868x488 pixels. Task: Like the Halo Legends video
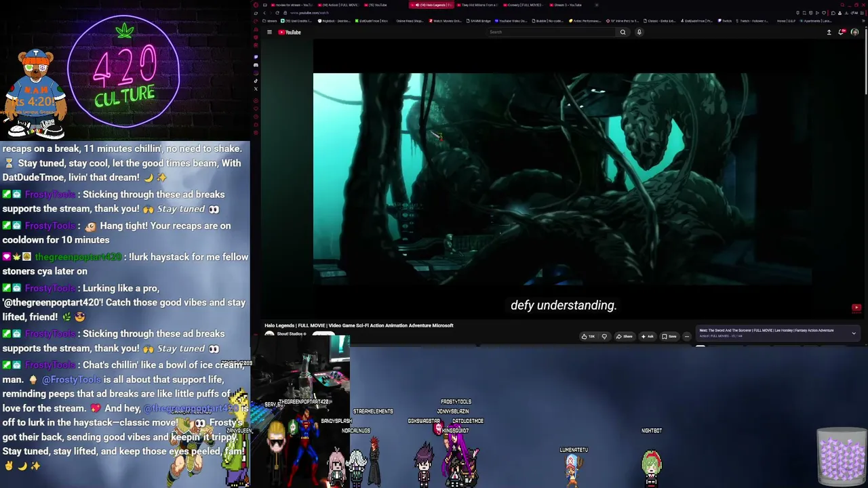point(588,336)
